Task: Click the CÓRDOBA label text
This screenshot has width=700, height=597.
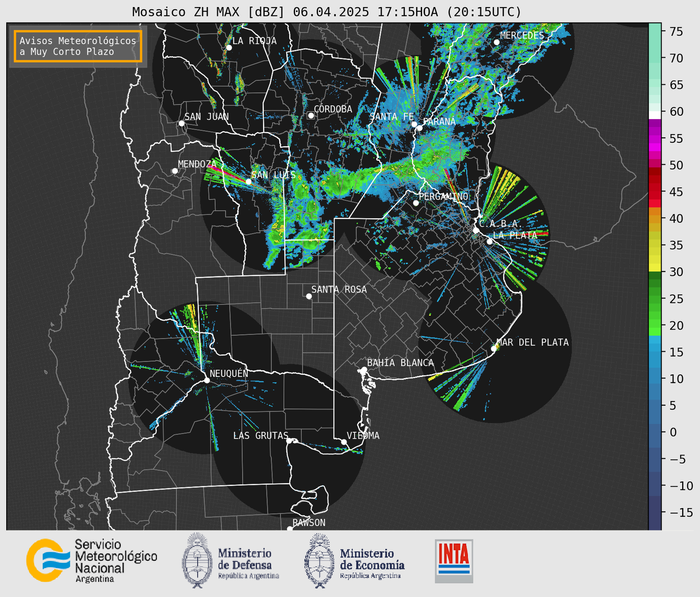Action: pos(333,109)
